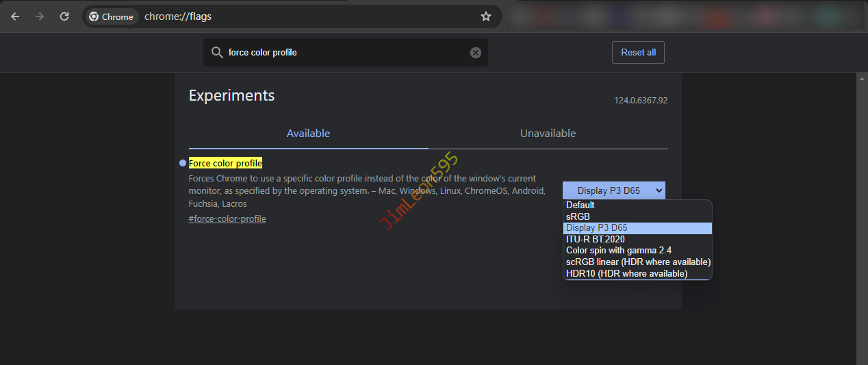Clear the search box with the X icon

tap(476, 53)
